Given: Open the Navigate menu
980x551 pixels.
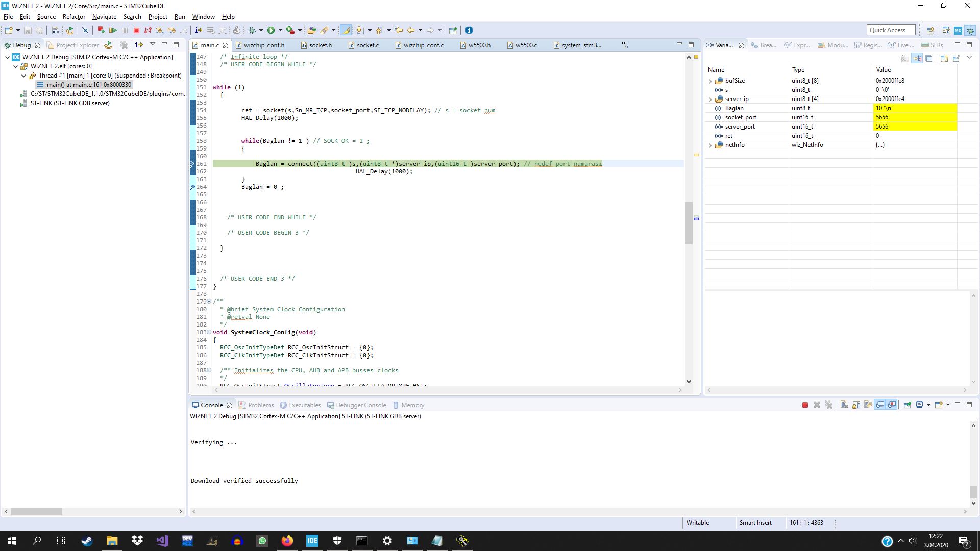Looking at the screenshot, I should tap(104, 17).
